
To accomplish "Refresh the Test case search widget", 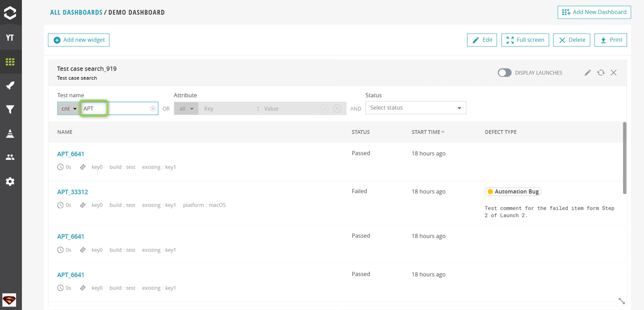I will coord(601,73).
